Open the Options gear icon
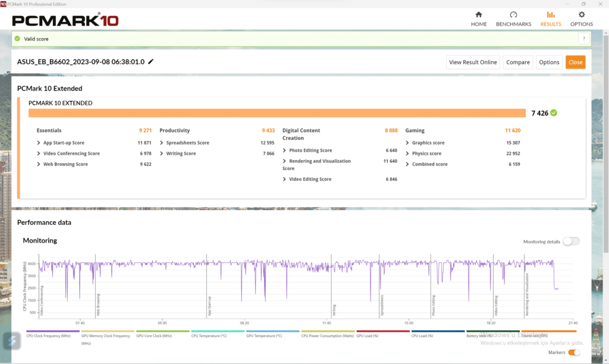Image resolution: width=609 pixels, height=364 pixels. coord(582,15)
